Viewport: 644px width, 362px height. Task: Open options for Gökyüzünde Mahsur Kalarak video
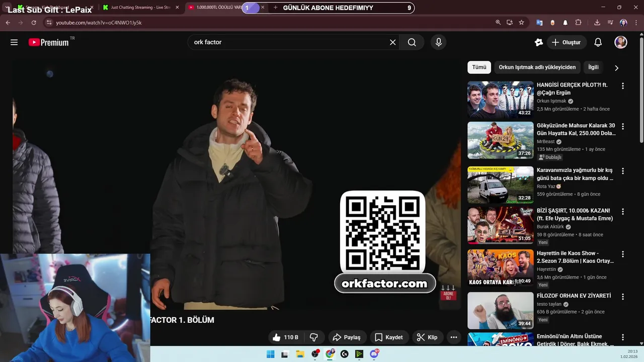pyautogui.click(x=622, y=127)
